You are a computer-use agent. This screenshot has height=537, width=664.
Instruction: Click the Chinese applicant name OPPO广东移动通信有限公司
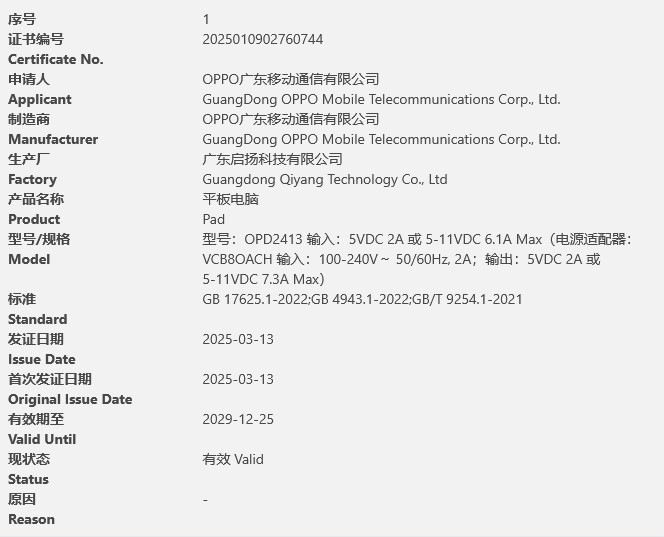tap(291, 79)
